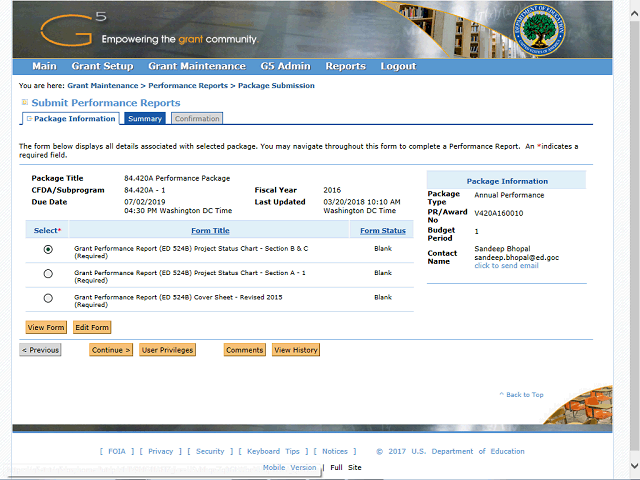Viewport: 640px width, 480px height.
Task: Switch to the Package Information tab
Action: [x=71, y=118]
